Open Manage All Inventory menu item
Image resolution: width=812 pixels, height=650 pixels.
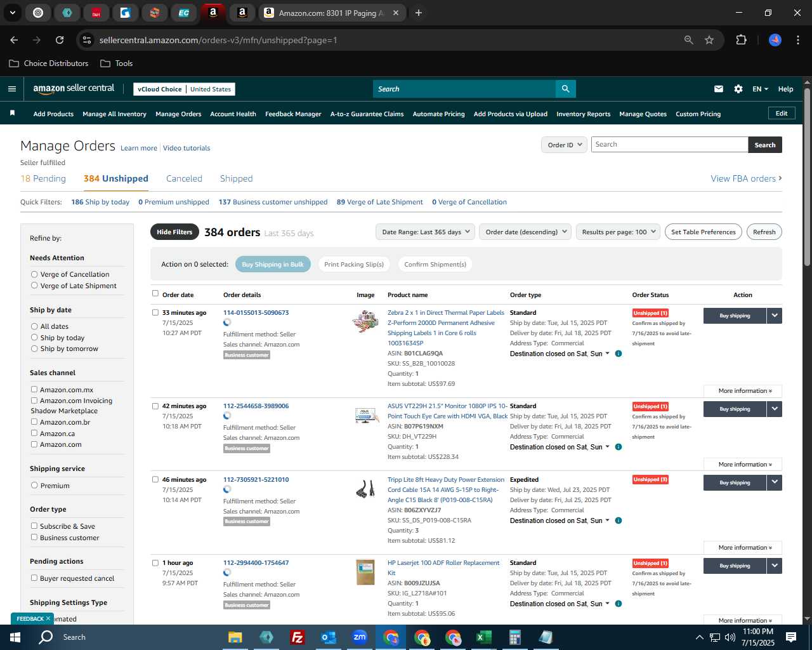point(114,114)
